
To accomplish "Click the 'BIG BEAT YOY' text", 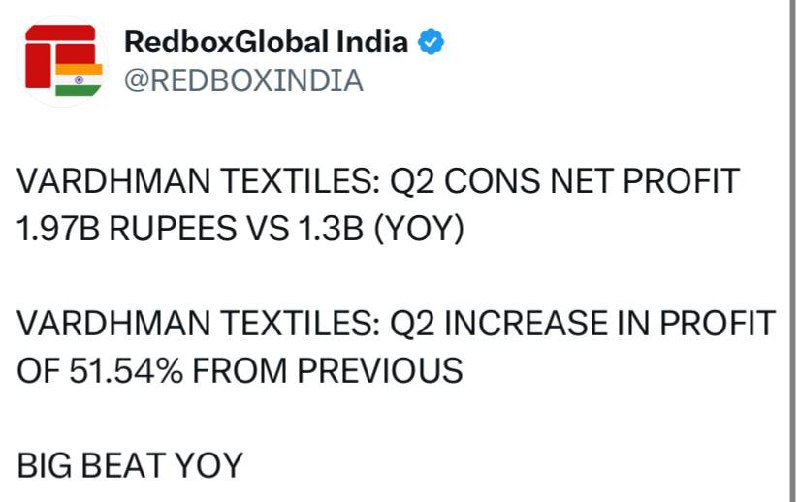I will [x=129, y=465].
